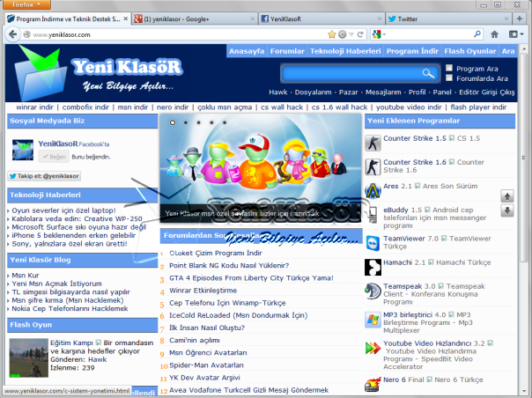
Task: Open the Flash Oyunlar navigation menu
Action: (x=470, y=52)
